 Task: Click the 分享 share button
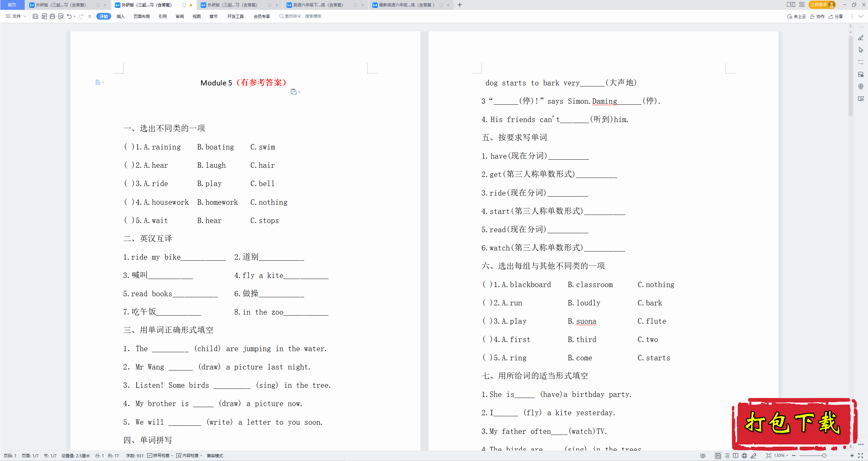point(836,16)
